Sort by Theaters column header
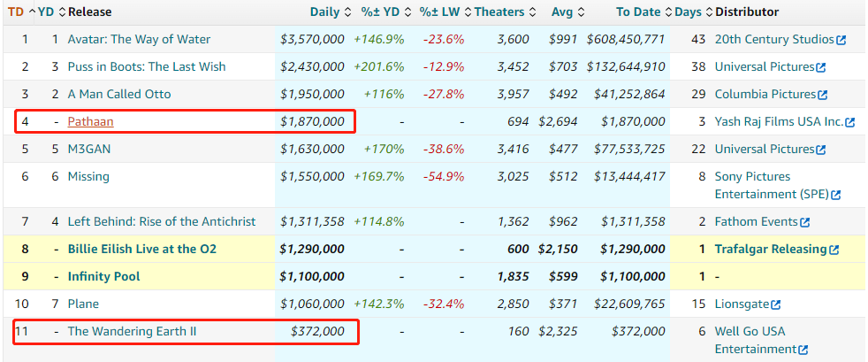This screenshot has height=362, width=868. coord(506,12)
